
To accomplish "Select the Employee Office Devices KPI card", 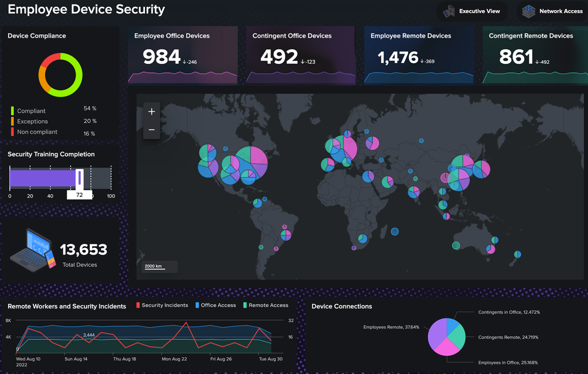I will click(x=182, y=55).
